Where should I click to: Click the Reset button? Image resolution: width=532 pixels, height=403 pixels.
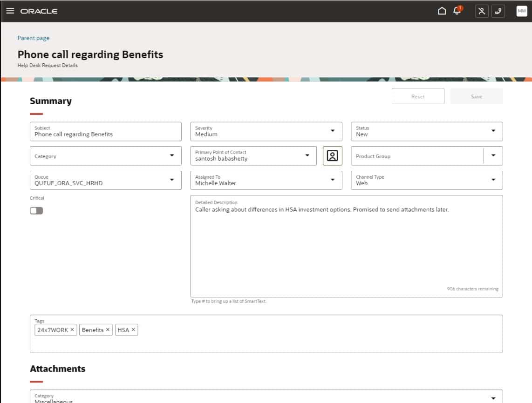[418, 96]
